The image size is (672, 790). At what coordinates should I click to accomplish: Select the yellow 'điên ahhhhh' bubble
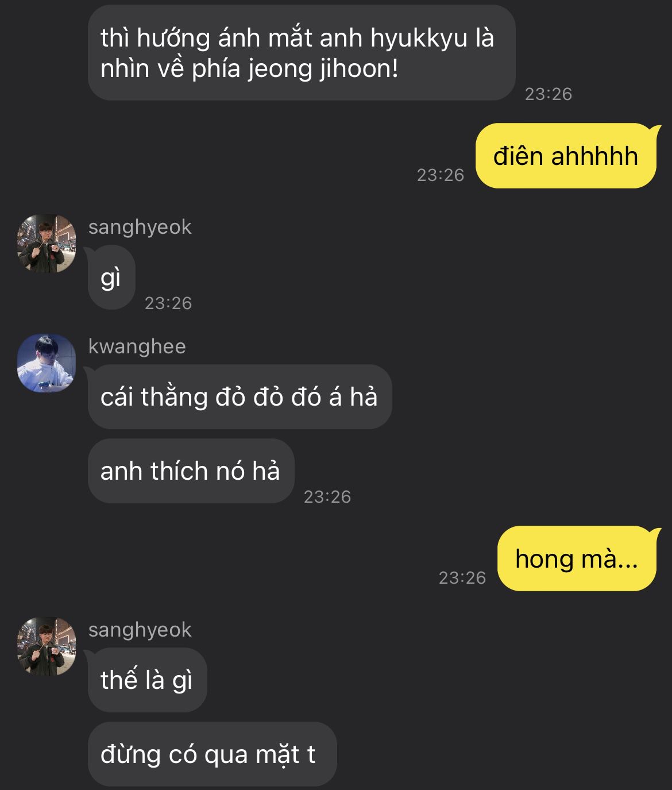tap(566, 156)
